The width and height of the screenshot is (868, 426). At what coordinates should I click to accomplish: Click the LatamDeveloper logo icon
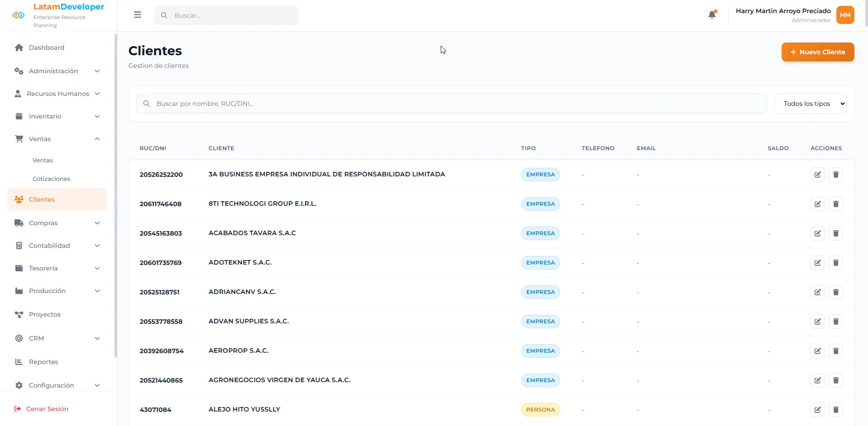pos(19,15)
